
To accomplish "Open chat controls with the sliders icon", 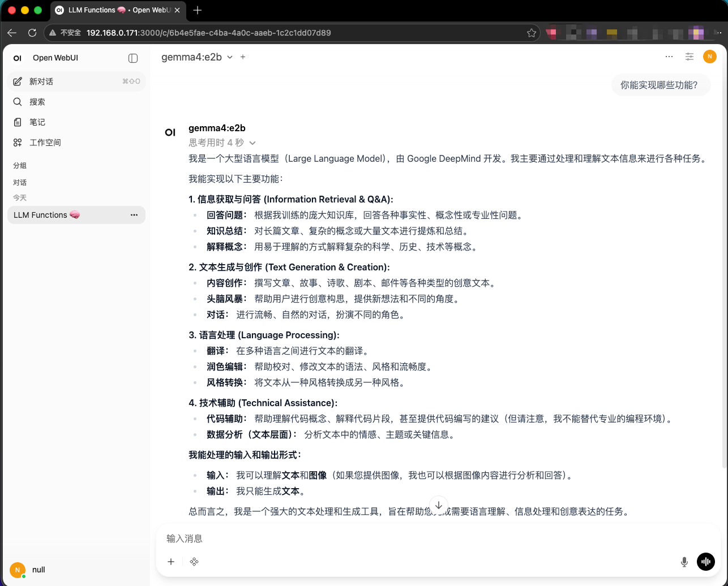I will 690,57.
